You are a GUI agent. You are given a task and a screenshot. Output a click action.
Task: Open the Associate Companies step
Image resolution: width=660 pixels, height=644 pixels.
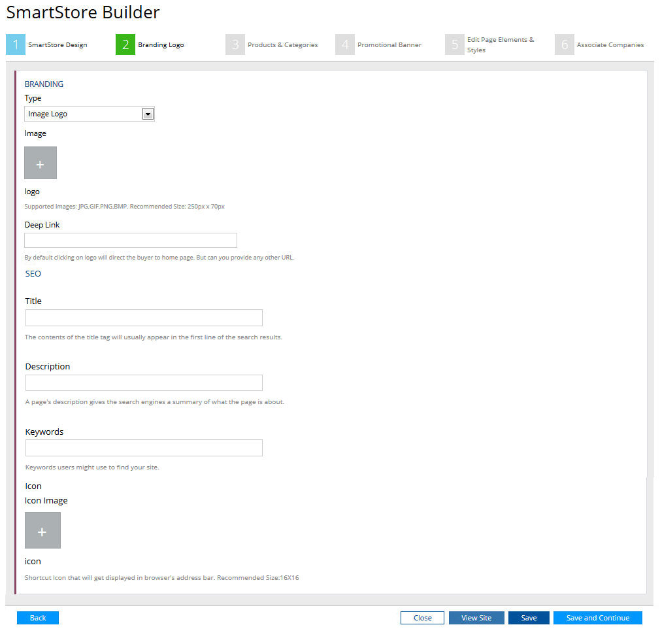click(610, 45)
